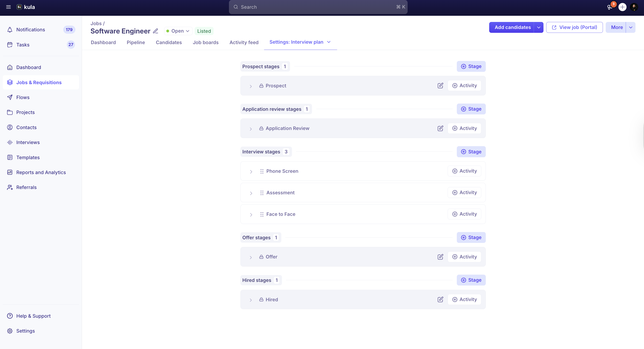This screenshot has height=349, width=644.
Task: Click edit icon on Hired stage
Action: click(440, 300)
